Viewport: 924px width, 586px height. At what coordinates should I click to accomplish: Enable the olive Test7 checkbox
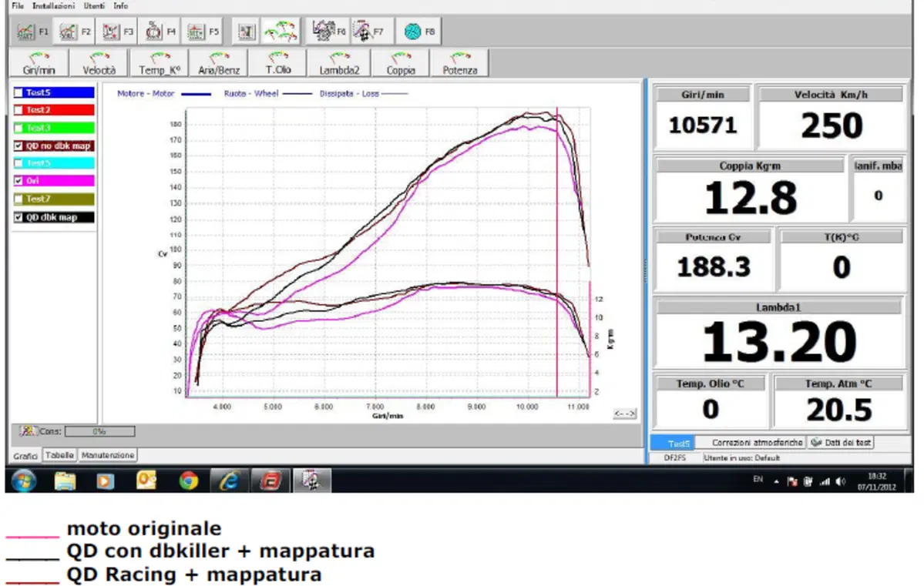click(18, 199)
